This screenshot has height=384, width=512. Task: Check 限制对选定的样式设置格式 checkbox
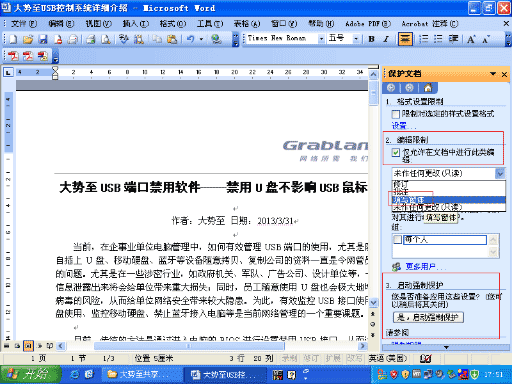click(396, 114)
